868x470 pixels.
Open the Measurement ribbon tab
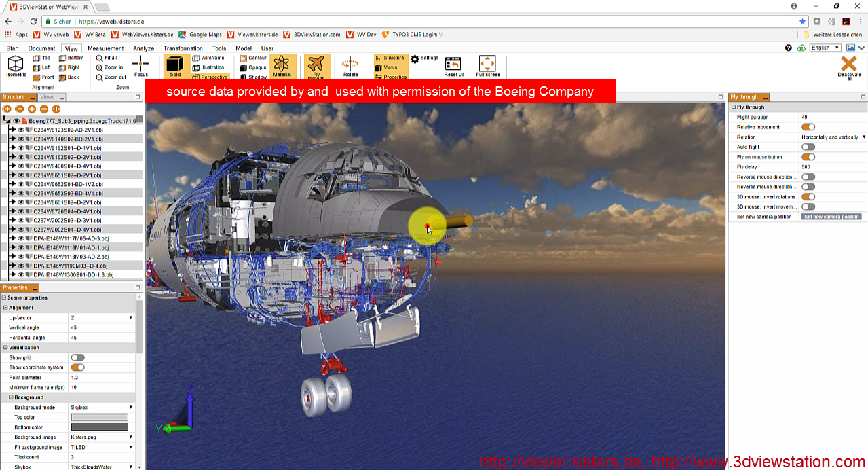pyautogui.click(x=105, y=48)
